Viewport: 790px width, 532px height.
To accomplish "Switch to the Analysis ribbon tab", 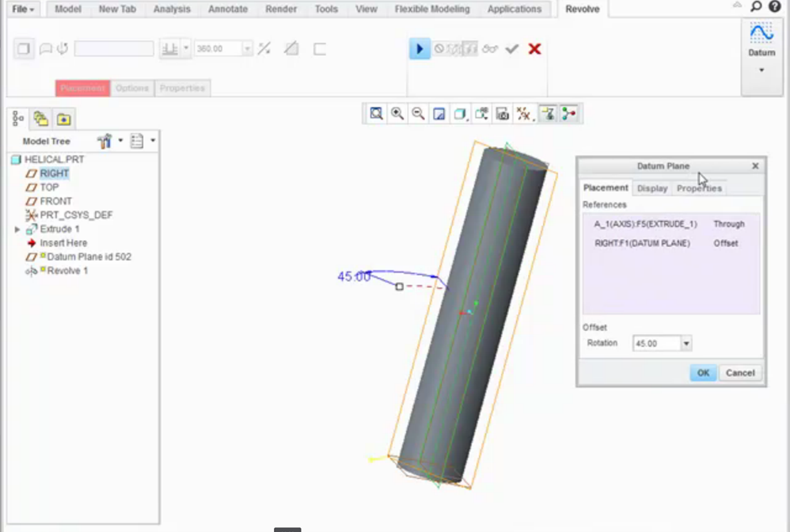I will (x=172, y=9).
